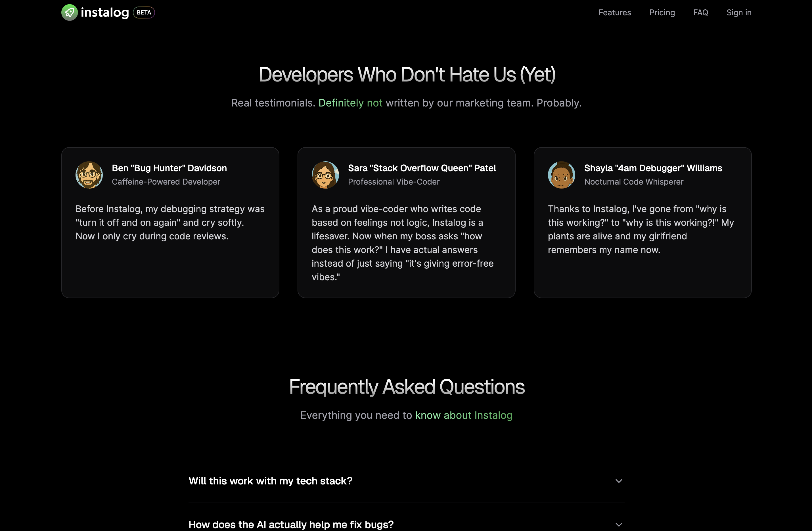The width and height of the screenshot is (812, 531).
Task: Click the BETA badge next to logo
Action: click(144, 12)
